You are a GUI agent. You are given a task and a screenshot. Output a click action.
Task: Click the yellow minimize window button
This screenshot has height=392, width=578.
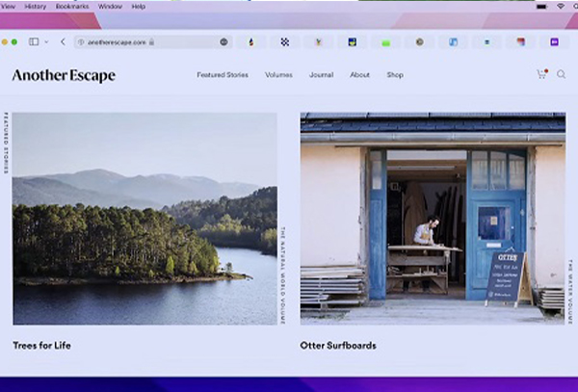pos(5,42)
